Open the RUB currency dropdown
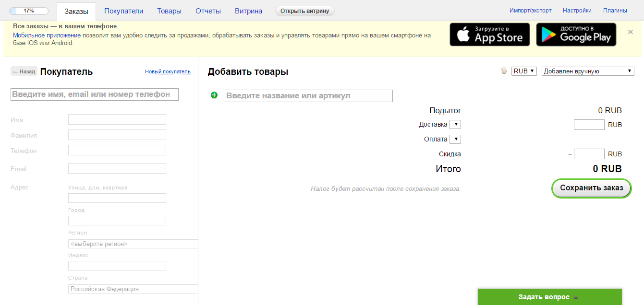Image resolution: width=644 pixels, height=305 pixels. [523, 70]
